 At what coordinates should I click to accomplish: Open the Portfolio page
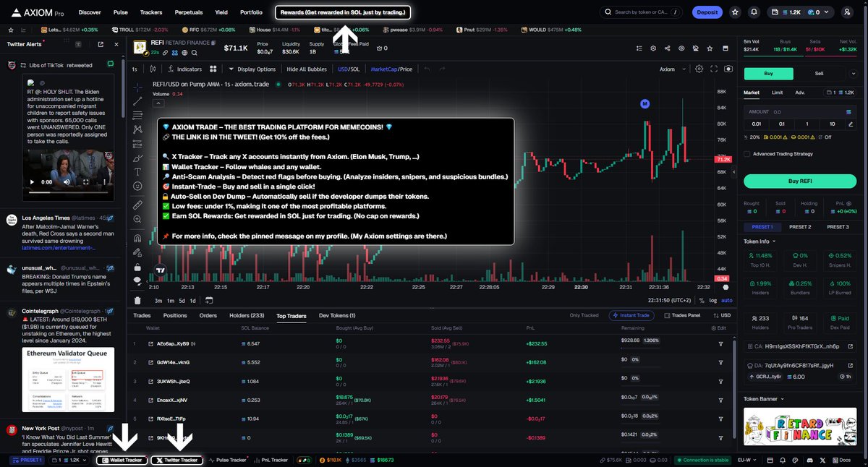click(251, 12)
